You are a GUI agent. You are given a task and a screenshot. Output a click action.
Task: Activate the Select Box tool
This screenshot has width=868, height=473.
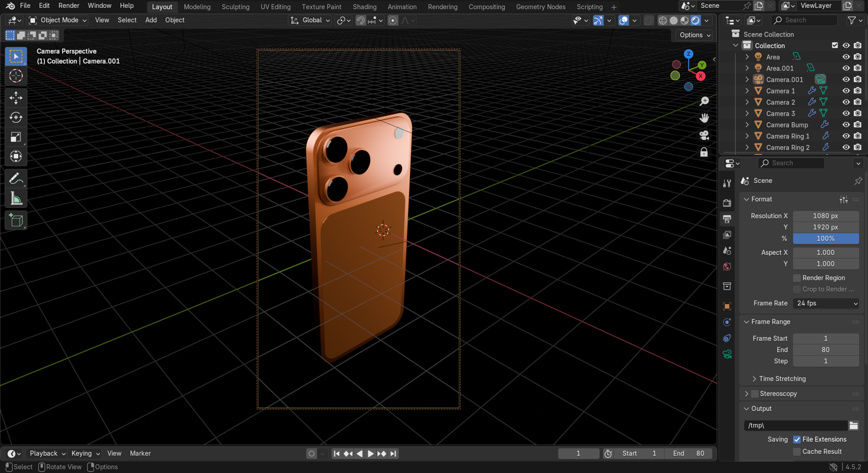tap(16, 56)
